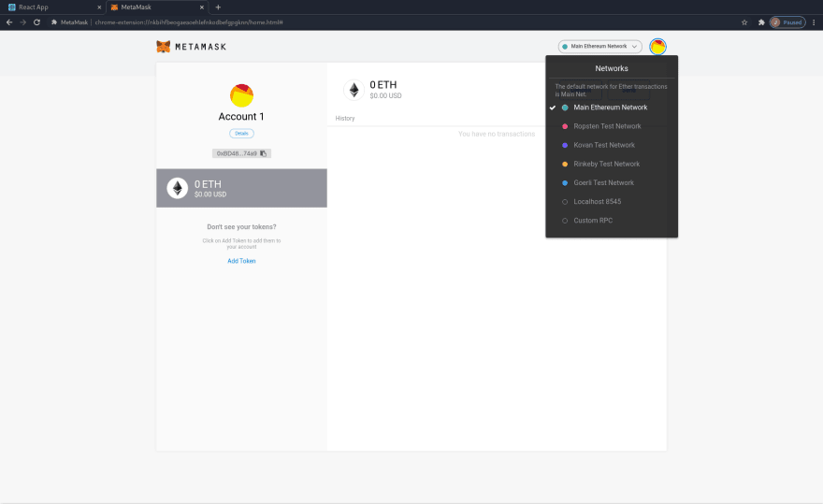823x504 pixels.
Task: Open the Chrome three-dot menu
Action: pyautogui.click(x=814, y=22)
